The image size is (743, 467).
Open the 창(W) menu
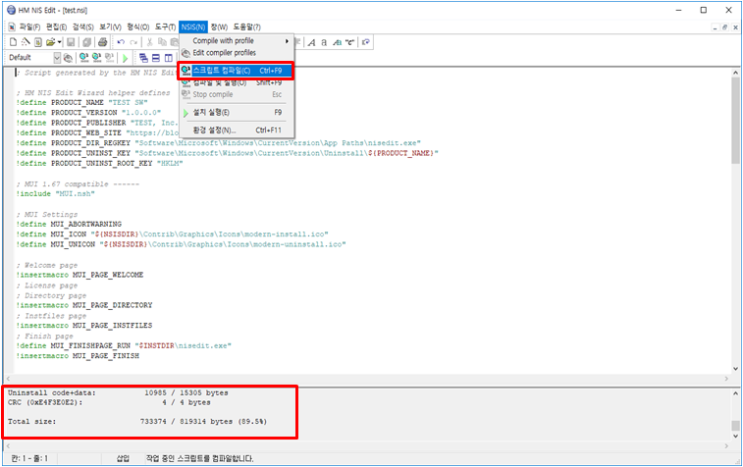(x=219, y=27)
